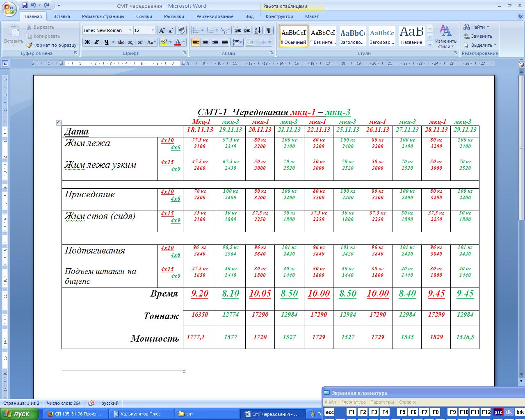This screenshot has width=525, height=420.
Task: Click the grow font size icon
Action: (162, 30)
